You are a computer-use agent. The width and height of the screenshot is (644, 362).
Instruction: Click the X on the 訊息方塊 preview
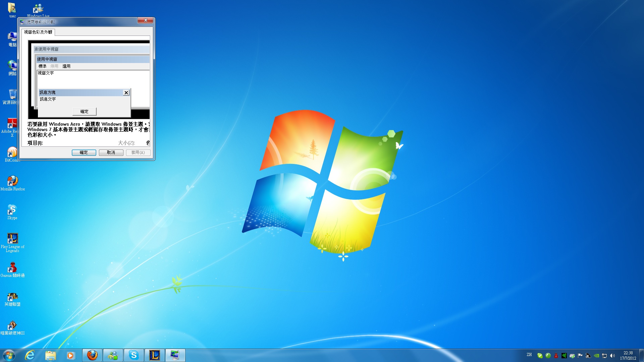pyautogui.click(x=126, y=93)
